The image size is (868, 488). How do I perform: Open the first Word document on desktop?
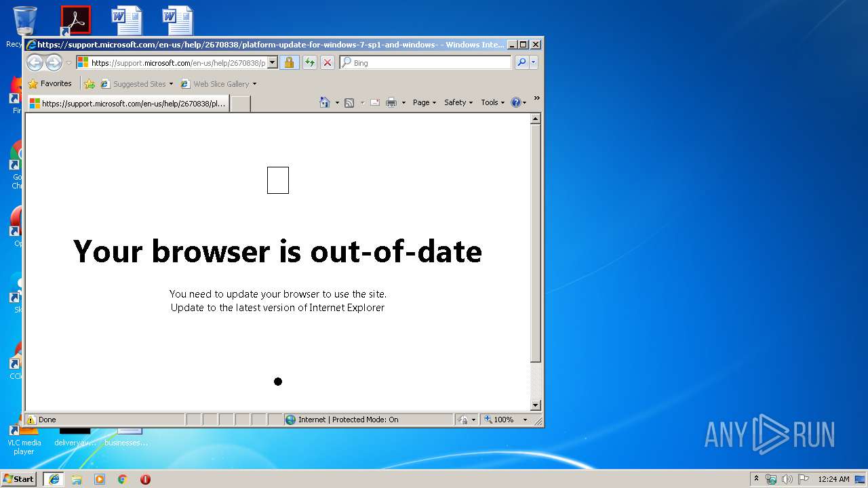pyautogui.click(x=127, y=21)
